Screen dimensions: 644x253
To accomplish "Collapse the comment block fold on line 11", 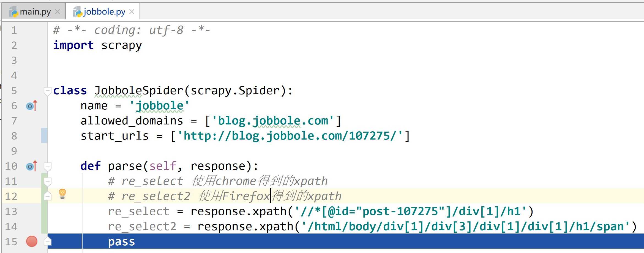I will pyautogui.click(x=47, y=182).
